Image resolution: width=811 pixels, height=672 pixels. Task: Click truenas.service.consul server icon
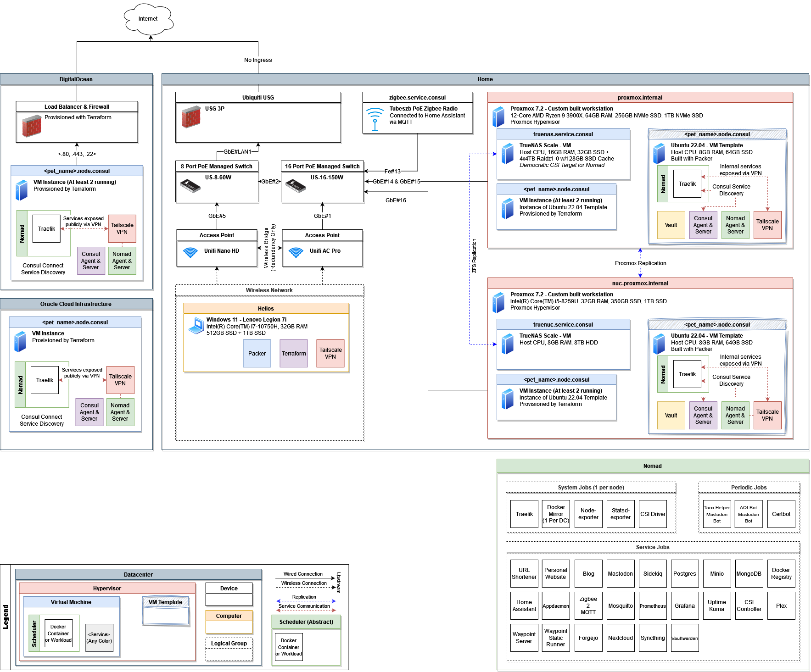(508, 154)
